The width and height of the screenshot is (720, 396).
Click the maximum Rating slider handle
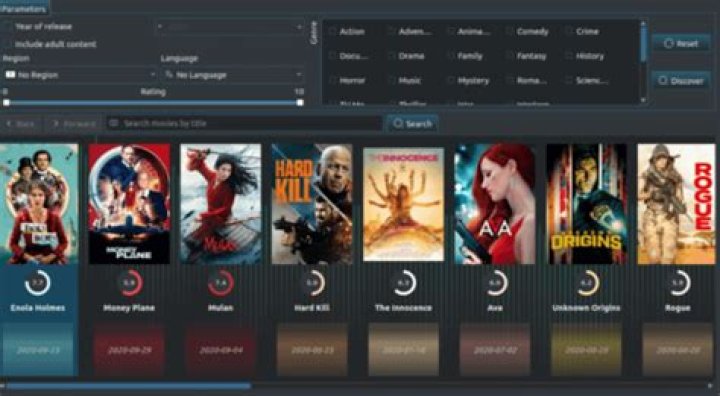coord(300,103)
